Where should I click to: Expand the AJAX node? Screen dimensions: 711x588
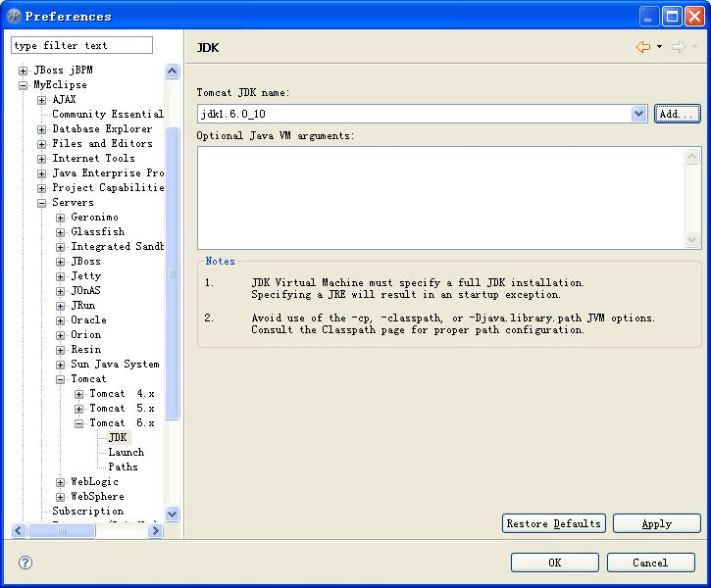[x=41, y=100]
